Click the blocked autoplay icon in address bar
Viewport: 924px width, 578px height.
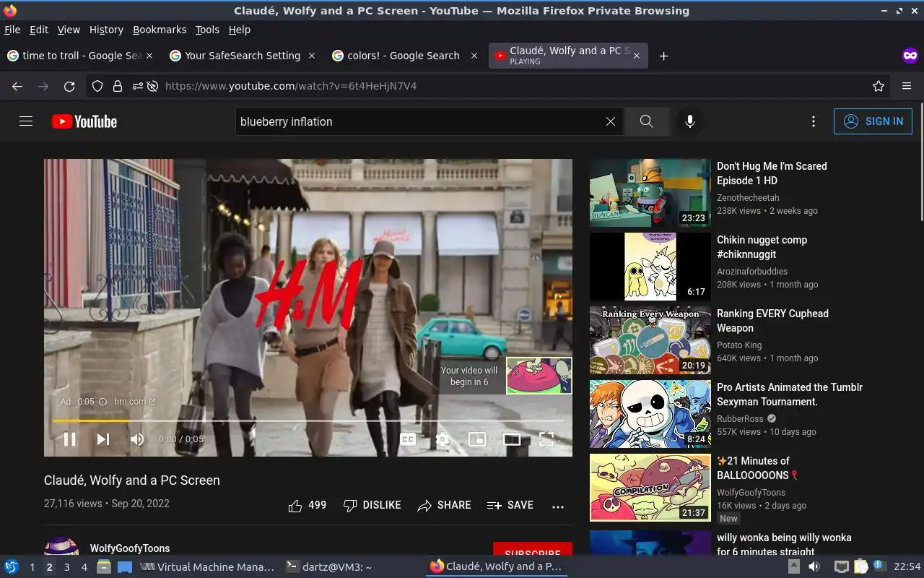pyautogui.click(x=152, y=86)
